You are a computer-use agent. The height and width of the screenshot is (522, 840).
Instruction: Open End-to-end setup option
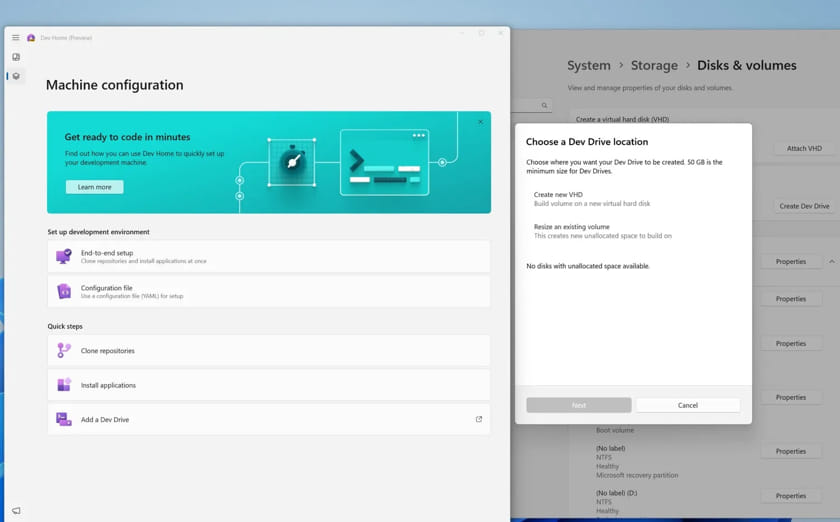(268, 256)
